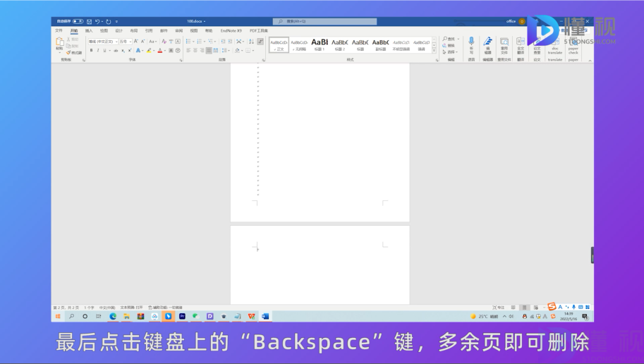Click the Align Left icon

tap(188, 51)
